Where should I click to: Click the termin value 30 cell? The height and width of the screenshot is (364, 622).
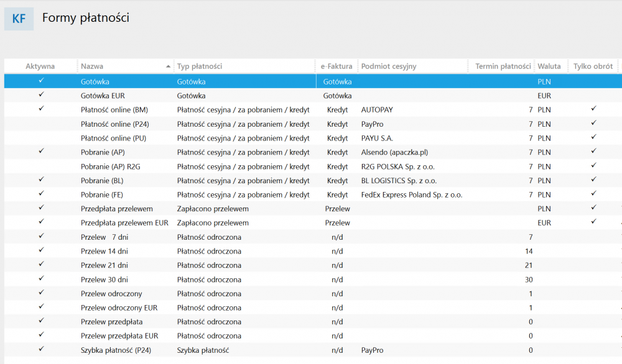[529, 280]
